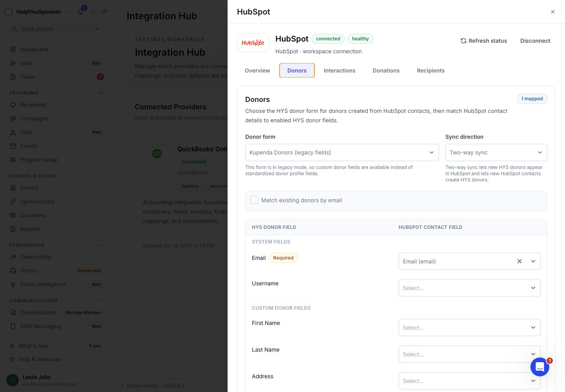Select the Donors tab

pyautogui.click(x=297, y=71)
